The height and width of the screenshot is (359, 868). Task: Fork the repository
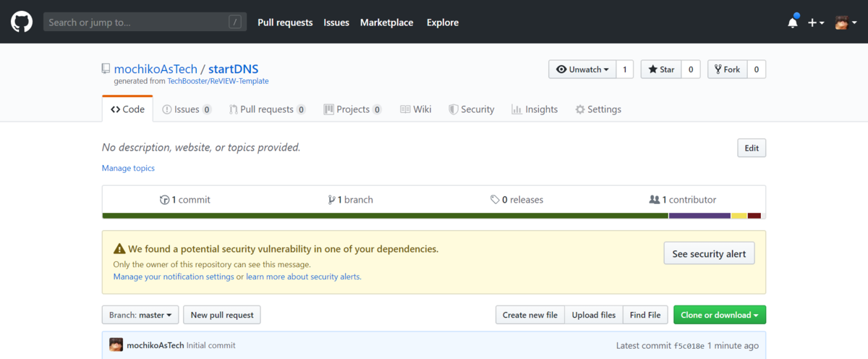click(727, 69)
